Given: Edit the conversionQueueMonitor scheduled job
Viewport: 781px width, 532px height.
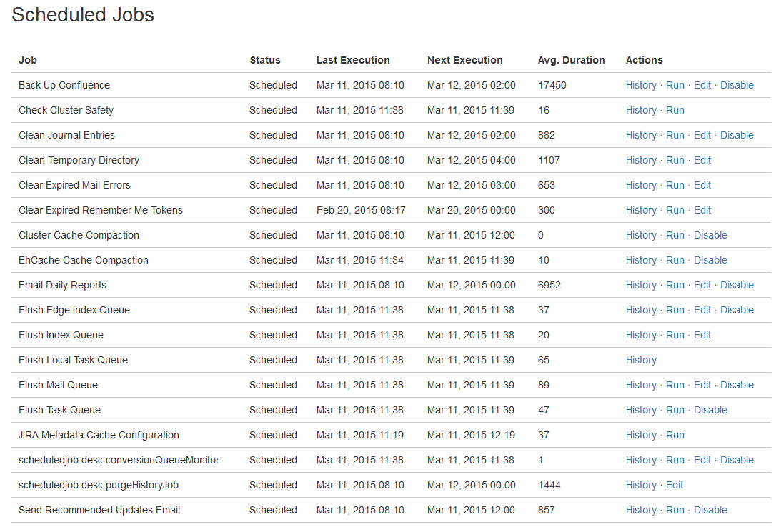Looking at the screenshot, I should pos(702,460).
